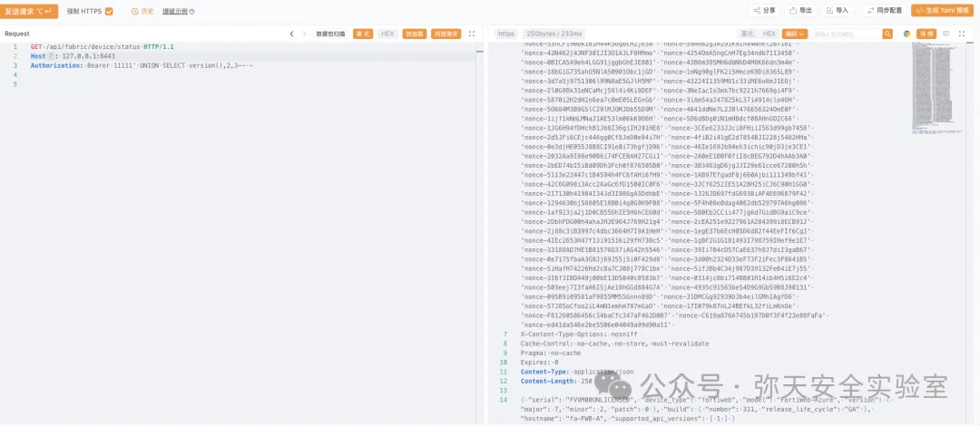
Task: Open the 历史 history panel
Action: pos(142,11)
